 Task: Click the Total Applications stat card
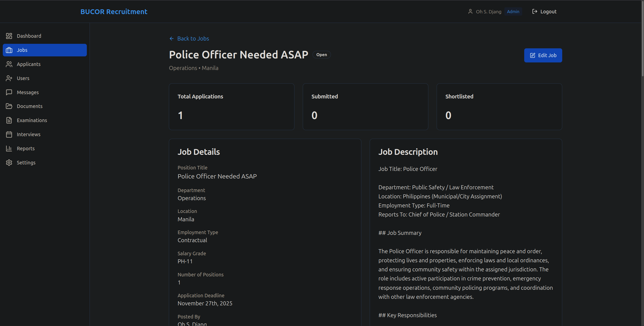click(x=232, y=107)
